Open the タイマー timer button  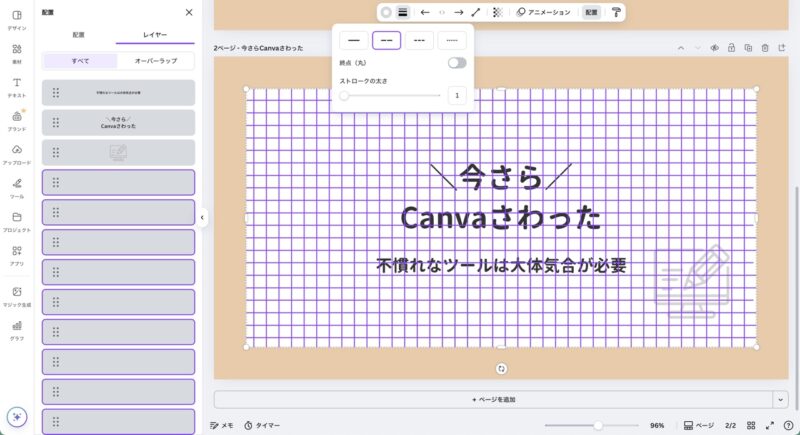262,425
